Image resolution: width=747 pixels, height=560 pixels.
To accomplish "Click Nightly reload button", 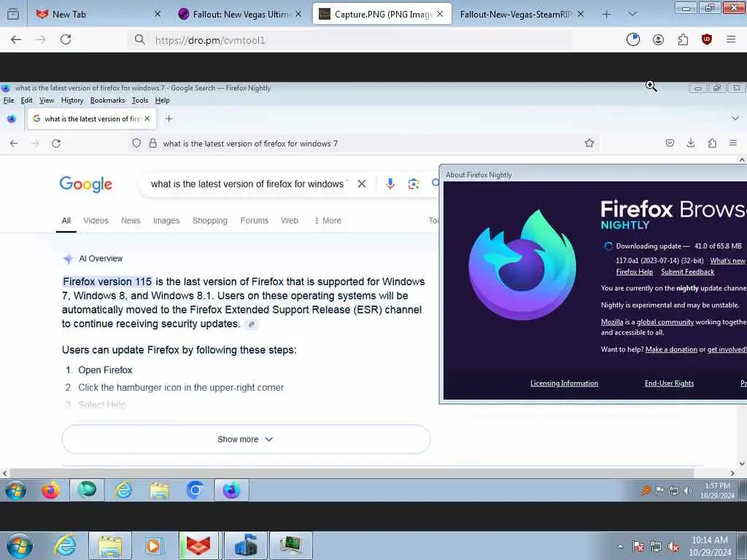I will click(x=56, y=144).
